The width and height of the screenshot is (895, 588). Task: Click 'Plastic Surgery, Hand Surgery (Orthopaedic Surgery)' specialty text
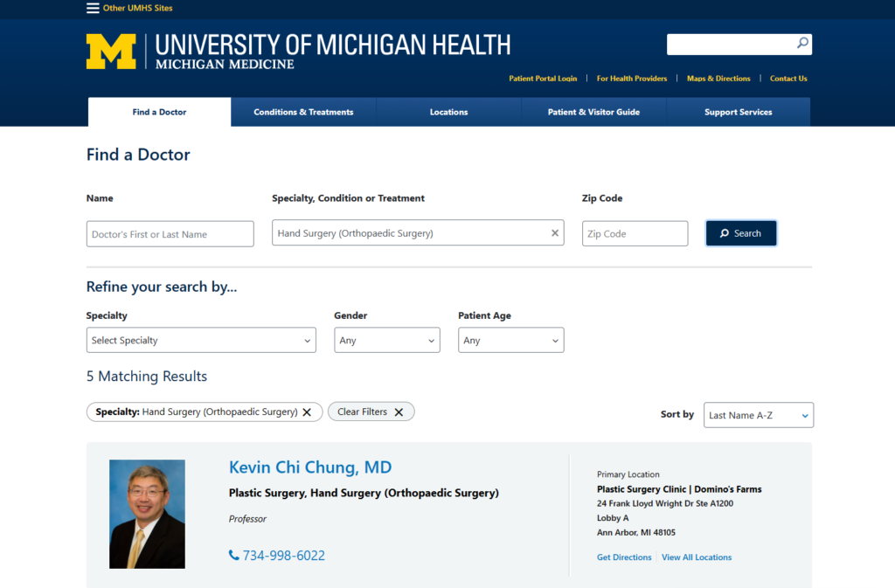[x=364, y=494]
